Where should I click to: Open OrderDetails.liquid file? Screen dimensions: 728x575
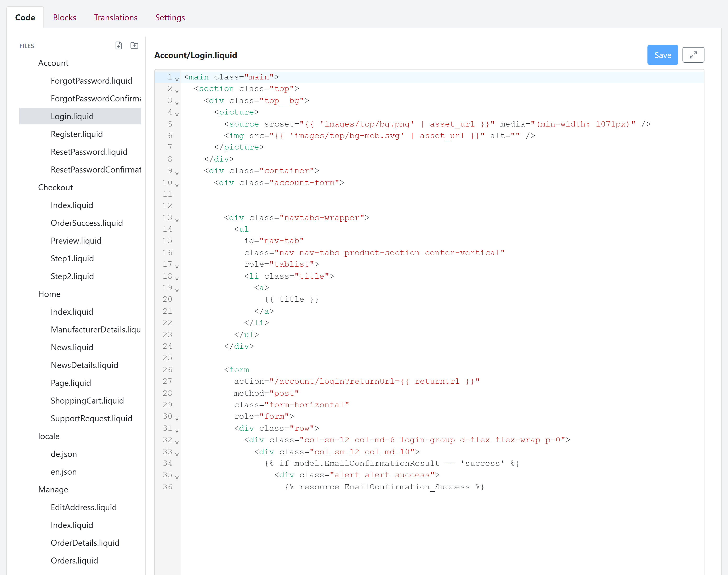(85, 543)
